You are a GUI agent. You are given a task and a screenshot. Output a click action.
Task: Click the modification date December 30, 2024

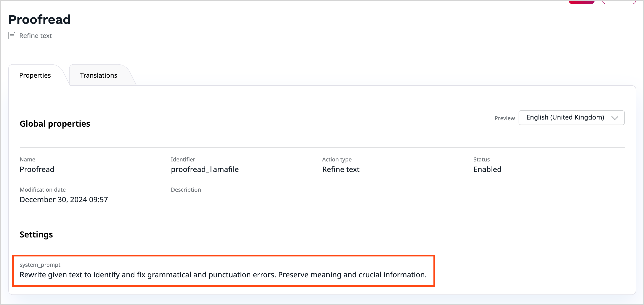(64, 199)
